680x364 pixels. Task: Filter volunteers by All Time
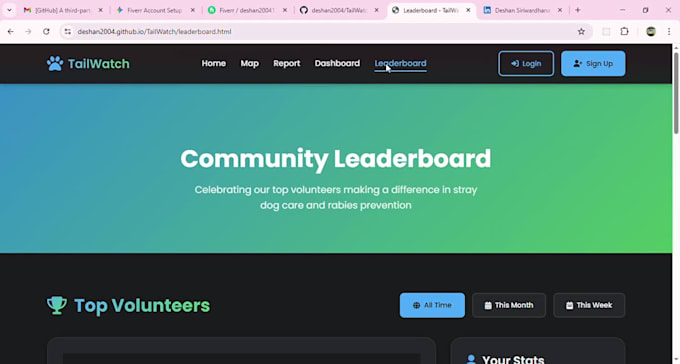pos(432,305)
